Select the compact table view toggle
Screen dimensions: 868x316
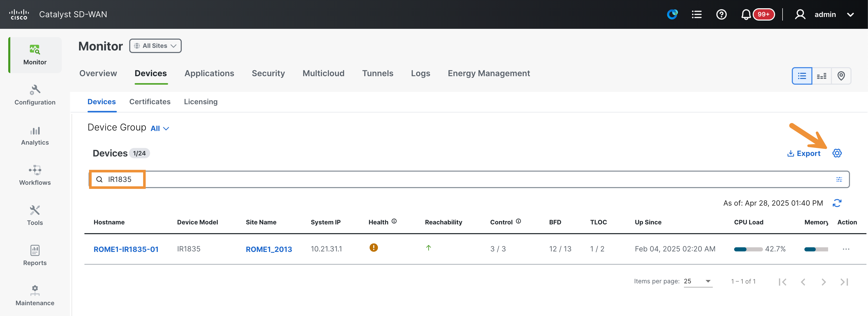pos(821,76)
